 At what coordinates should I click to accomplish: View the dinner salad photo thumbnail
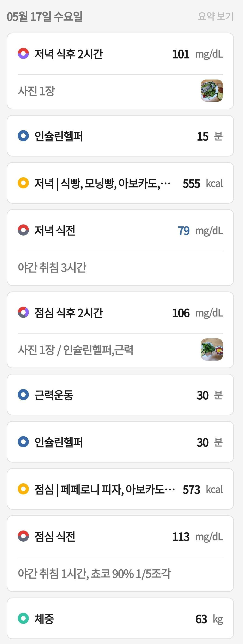[212, 91]
